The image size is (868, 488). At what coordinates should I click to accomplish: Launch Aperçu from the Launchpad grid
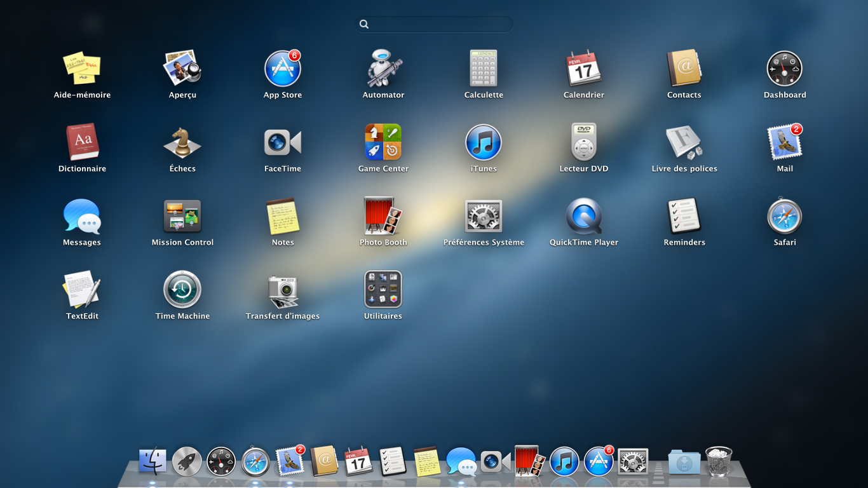pos(182,69)
